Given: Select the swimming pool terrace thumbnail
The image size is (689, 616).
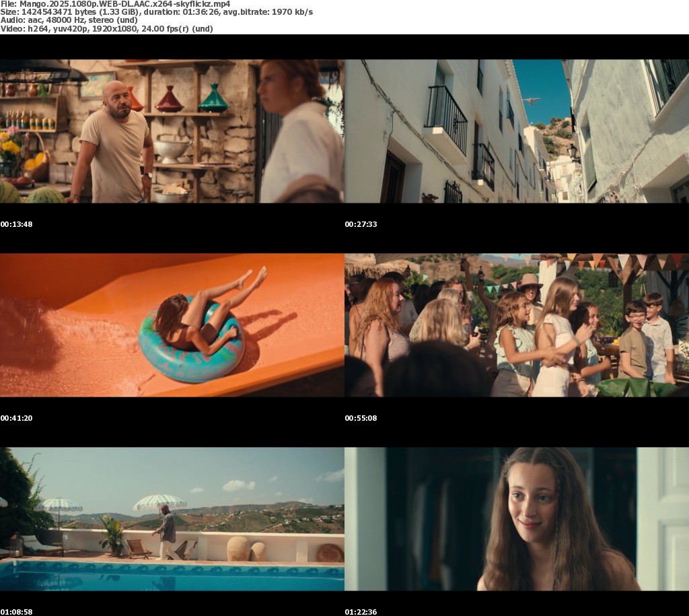Looking at the screenshot, I should click(x=172, y=519).
